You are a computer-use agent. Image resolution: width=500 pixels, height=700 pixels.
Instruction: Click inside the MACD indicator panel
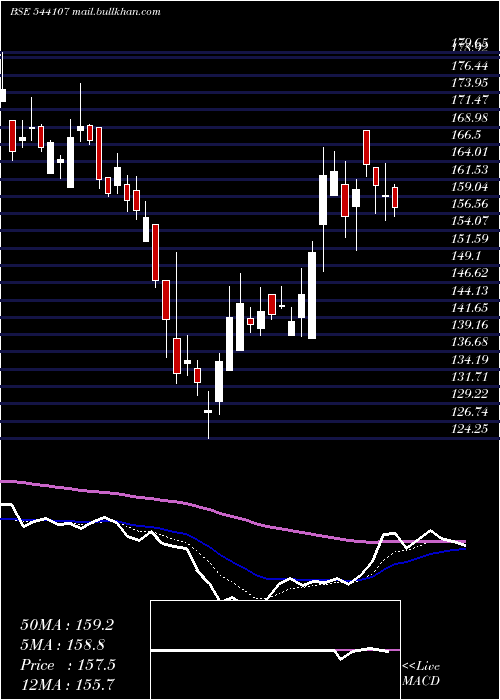click(x=275, y=650)
